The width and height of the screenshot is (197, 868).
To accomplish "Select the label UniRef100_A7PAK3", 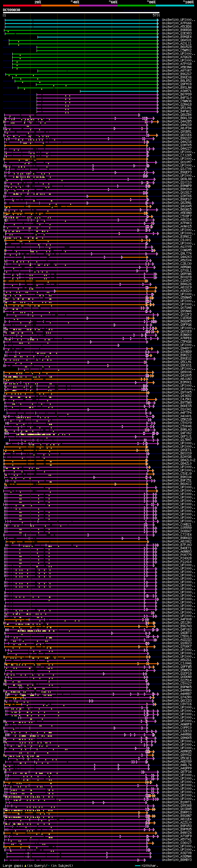I will pos(177,223).
